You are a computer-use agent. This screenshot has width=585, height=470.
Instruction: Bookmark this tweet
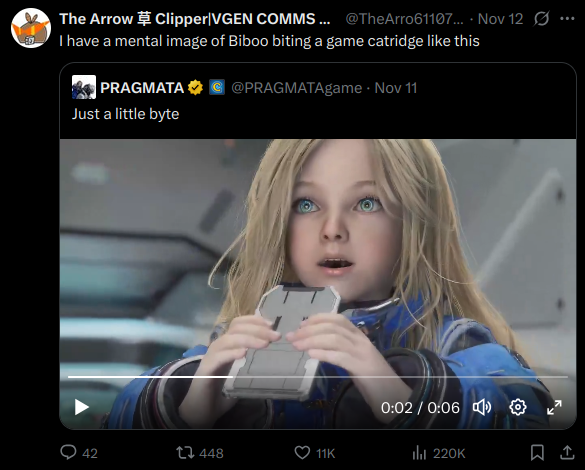[537, 452]
